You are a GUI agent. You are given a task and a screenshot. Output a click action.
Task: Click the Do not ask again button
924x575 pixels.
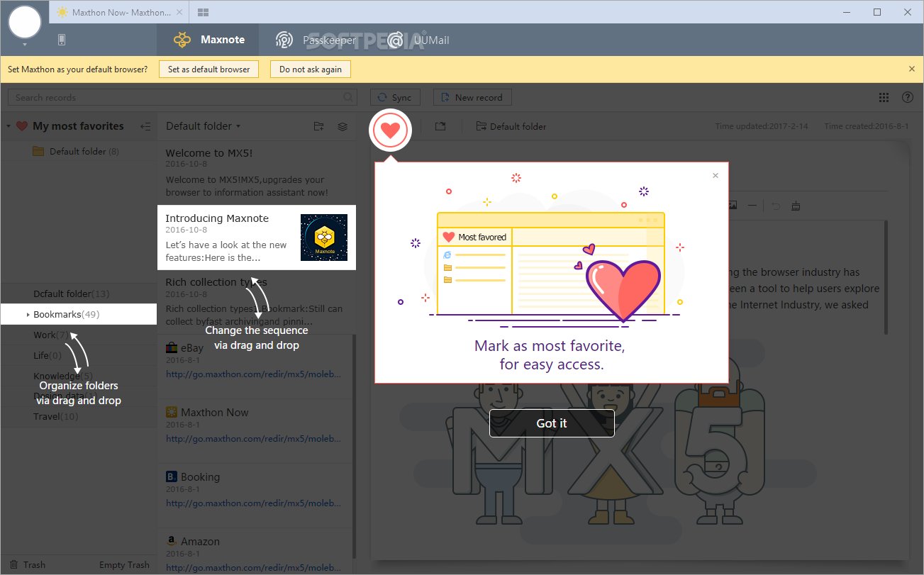(x=311, y=69)
